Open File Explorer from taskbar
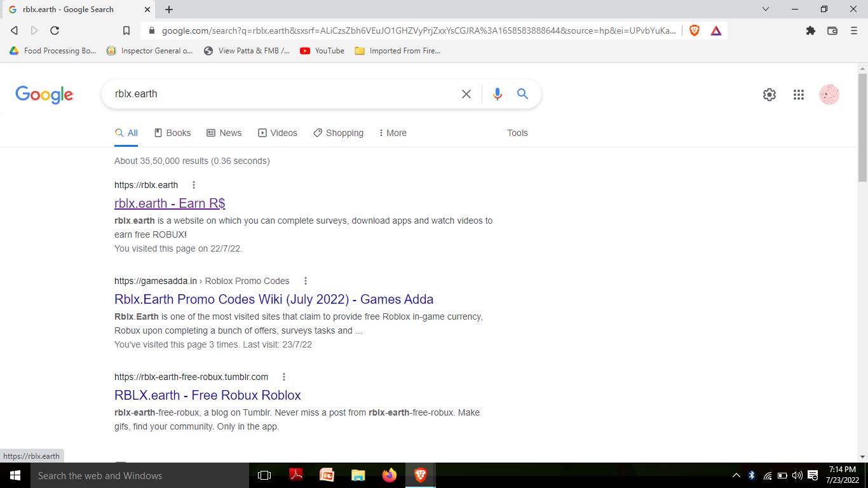Viewport: 868px width, 488px height. pos(358,475)
